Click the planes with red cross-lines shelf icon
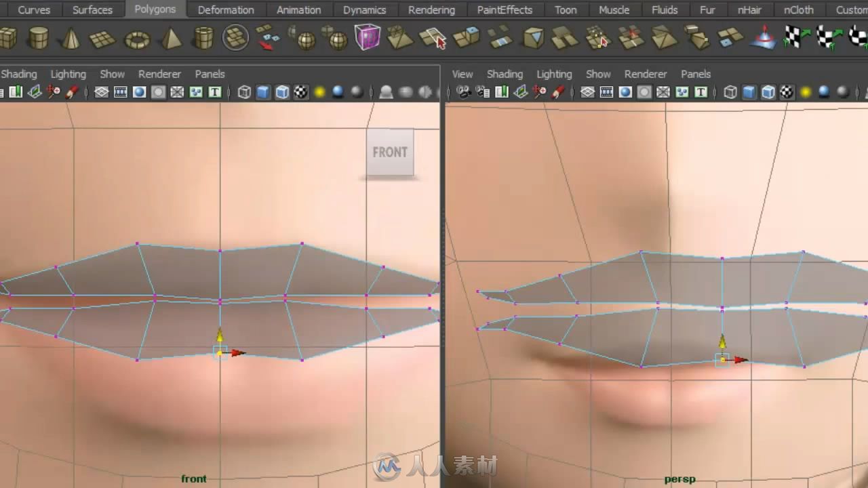This screenshot has width=868, height=488. pyautogui.click(x=631, y=38)
